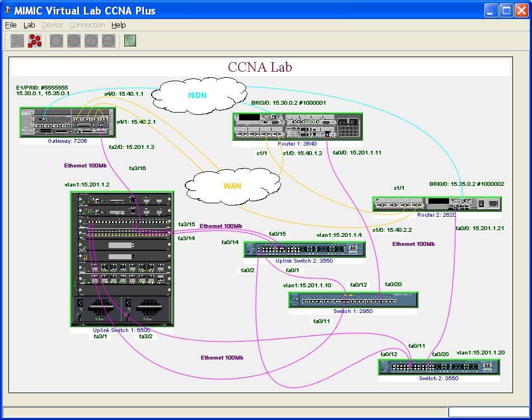
Task: Click the 'Router 2: 2620' label
Action: click(436, 214)
